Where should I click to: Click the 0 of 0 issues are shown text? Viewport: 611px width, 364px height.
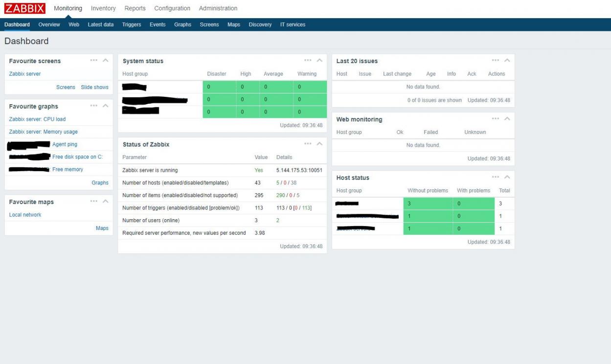point(434,100)
